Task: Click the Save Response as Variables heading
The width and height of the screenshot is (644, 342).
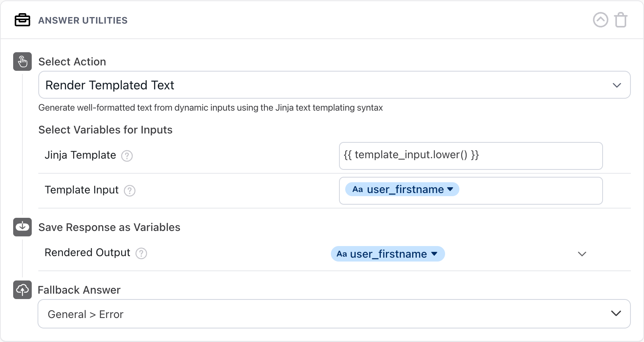Action: (x=109, y=227)
